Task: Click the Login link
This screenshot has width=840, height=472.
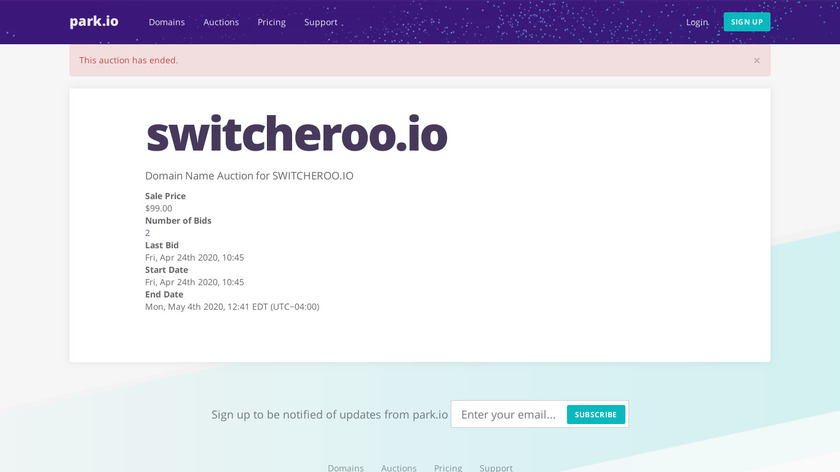Action: pos(697,22)
